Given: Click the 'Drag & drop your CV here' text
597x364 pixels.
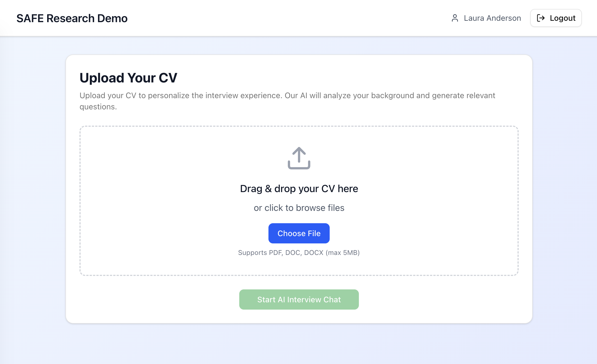Looking at the screenshot, I should point(299,188).
